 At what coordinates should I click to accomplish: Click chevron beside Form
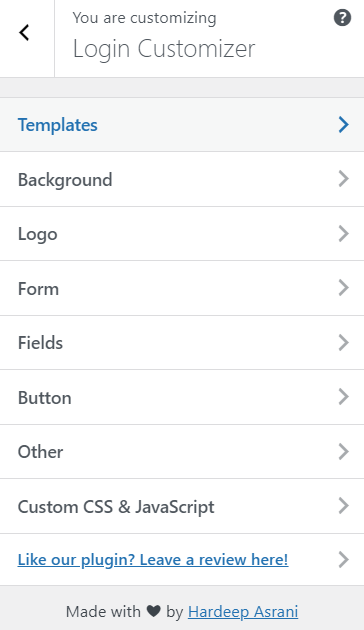pos(344,288)
